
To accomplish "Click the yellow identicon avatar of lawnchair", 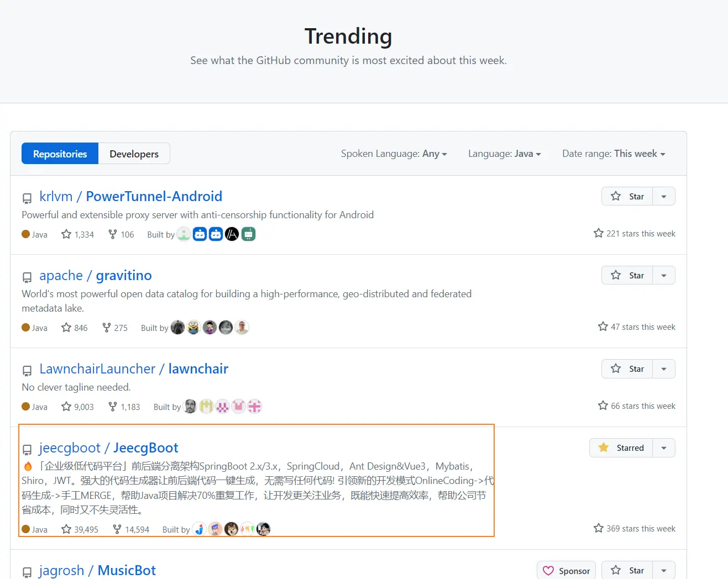I will [x=206, y=407].
